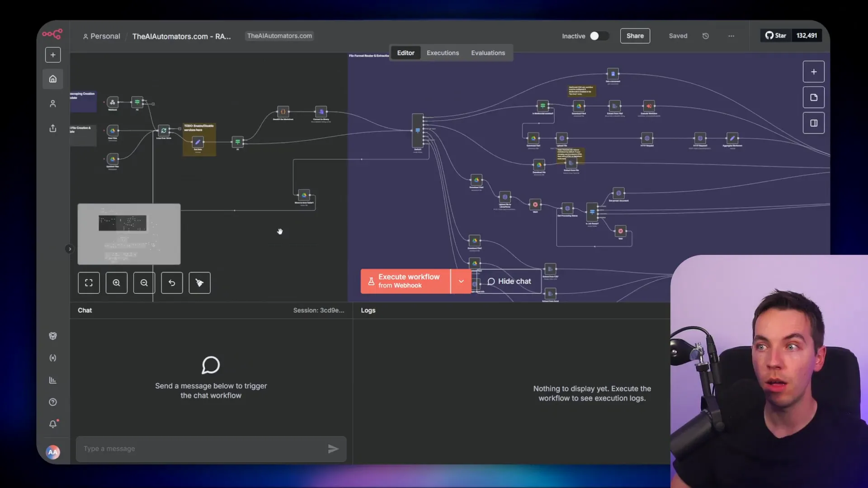Viewport: 868px width, 488px height.
Task: Click the zoom out magnifier button
Action: click(x=144, y=283)
